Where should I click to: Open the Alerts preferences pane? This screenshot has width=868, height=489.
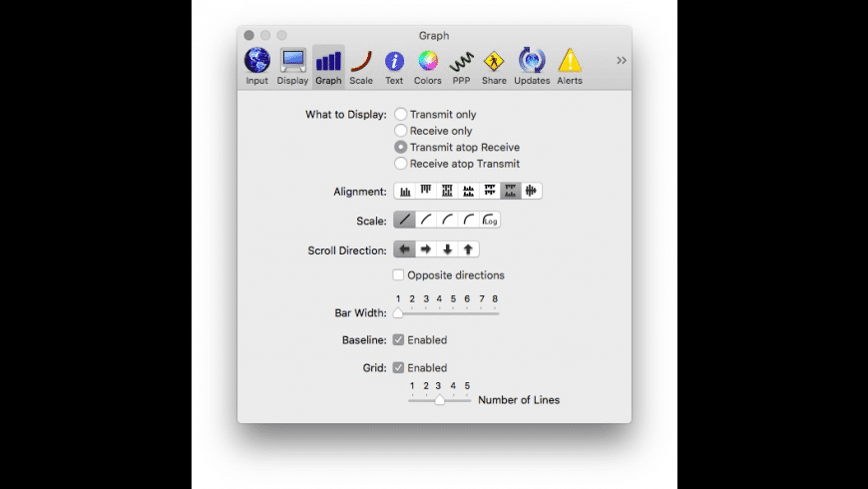[570, 67]
